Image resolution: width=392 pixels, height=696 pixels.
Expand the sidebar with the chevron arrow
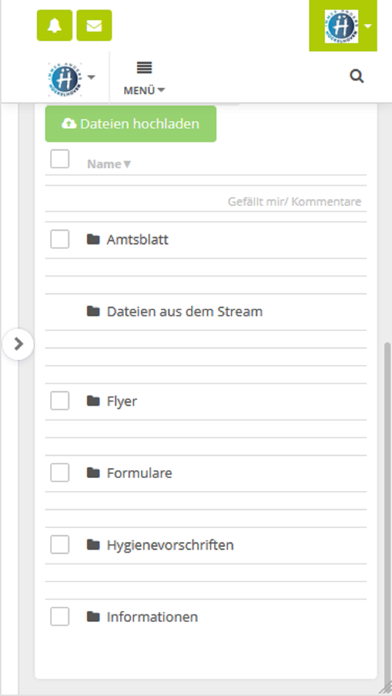[18, 344]
